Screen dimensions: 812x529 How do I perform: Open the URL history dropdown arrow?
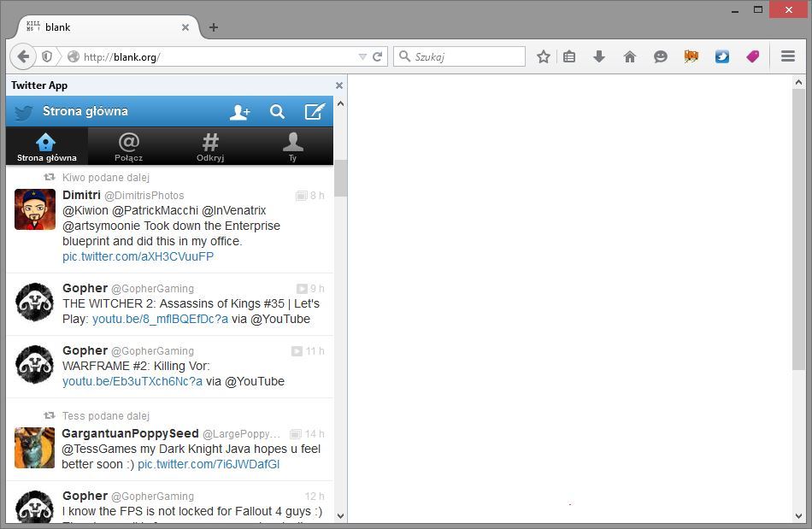click(x=362, y=57)
